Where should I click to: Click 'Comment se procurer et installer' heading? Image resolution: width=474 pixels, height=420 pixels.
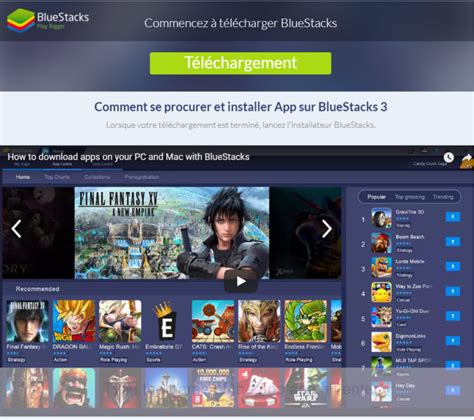pyautogui.click(x=240, y=107)
